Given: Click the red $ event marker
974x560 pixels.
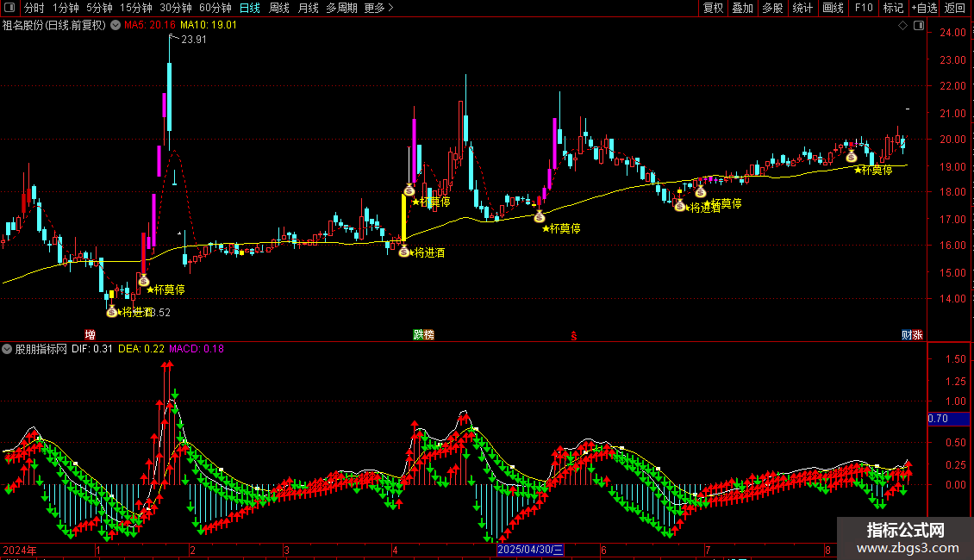Looking at the screenshot, I should [x=574, y=336].
